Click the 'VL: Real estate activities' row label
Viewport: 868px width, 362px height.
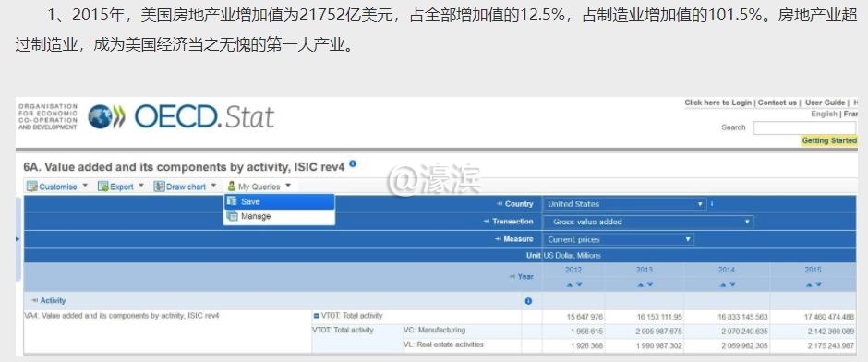(443, 344)
